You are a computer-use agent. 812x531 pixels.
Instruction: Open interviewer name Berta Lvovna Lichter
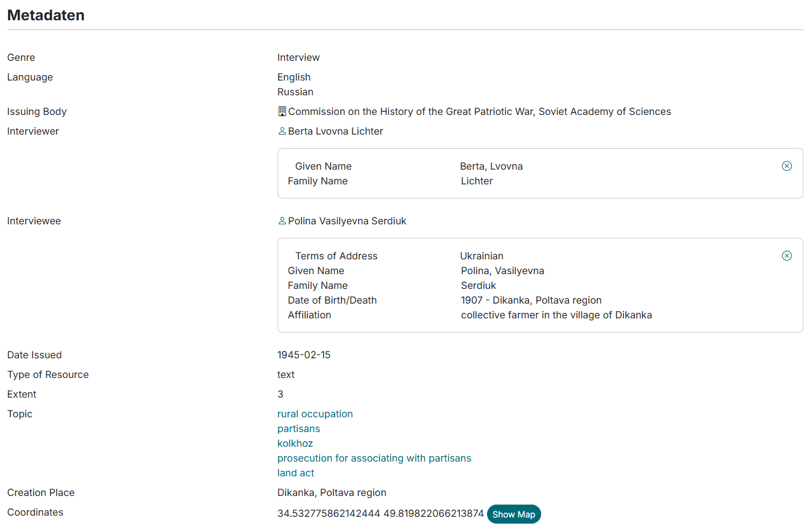pos(335,131)
